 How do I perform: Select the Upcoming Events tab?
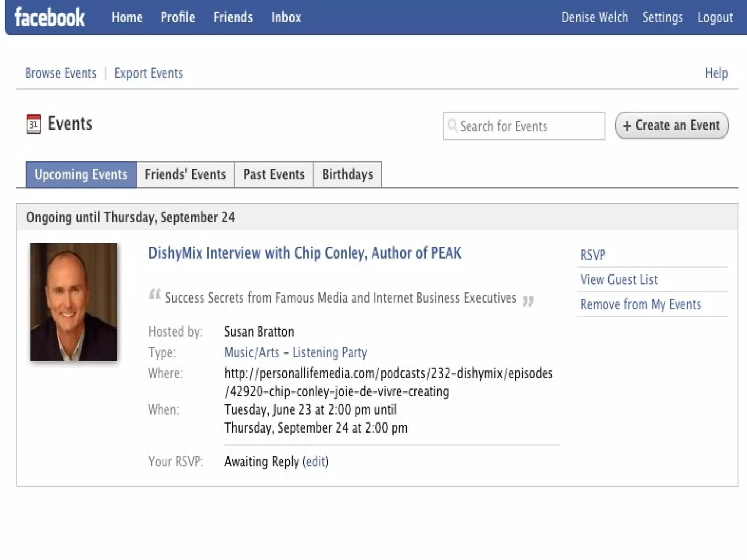click(81, 175)
